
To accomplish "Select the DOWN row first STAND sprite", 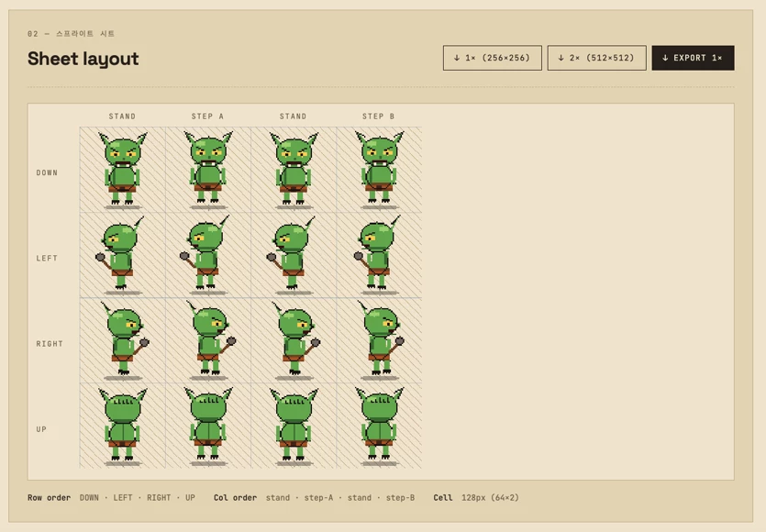I will coord(123,170).
